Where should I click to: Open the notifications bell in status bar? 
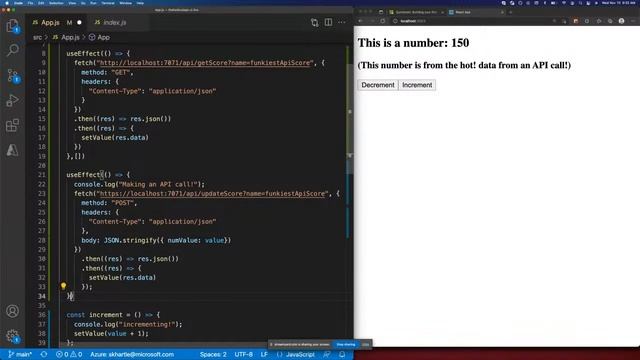click(x=342, y=354)
